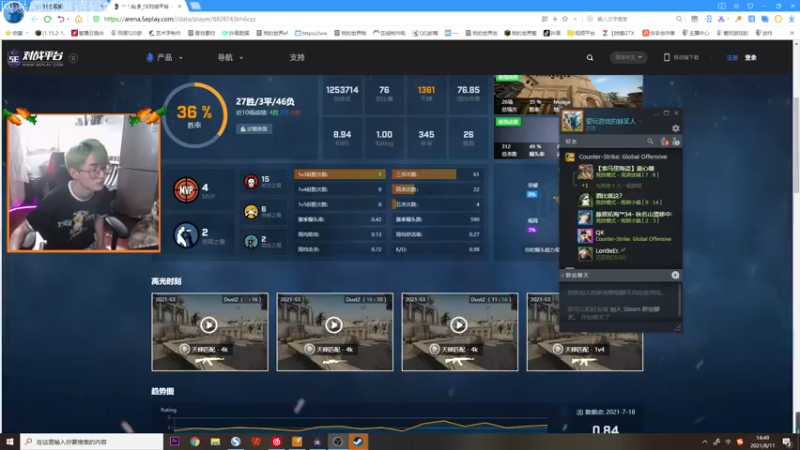The height and width of the screenshot is (450, 800).
Task: Open pending friend invites icon in Steam
Action: tap(664, 141)
